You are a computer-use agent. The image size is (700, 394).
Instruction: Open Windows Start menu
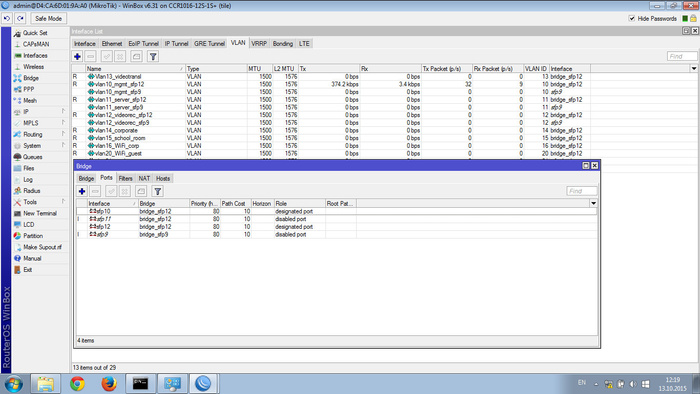tap(13, 384)
